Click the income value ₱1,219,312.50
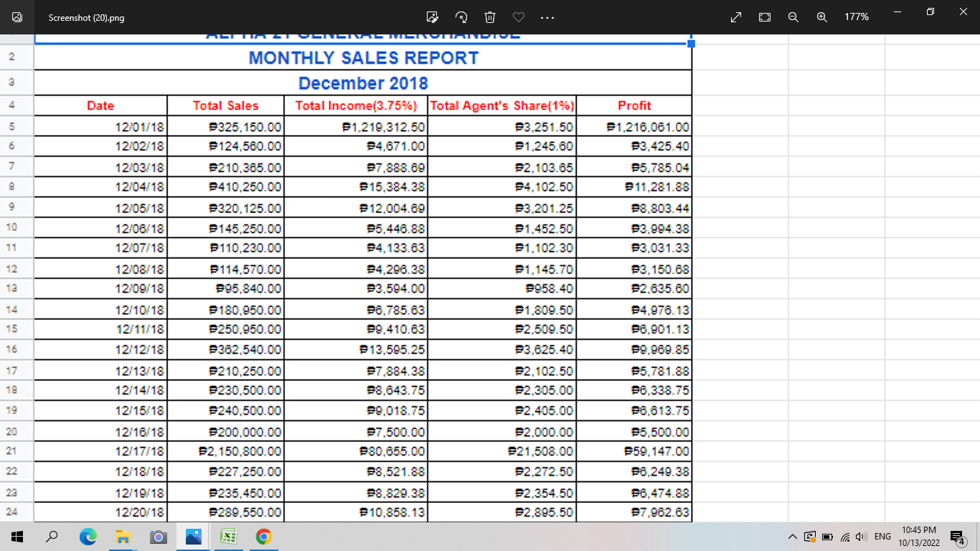 (x=384, y=127)
